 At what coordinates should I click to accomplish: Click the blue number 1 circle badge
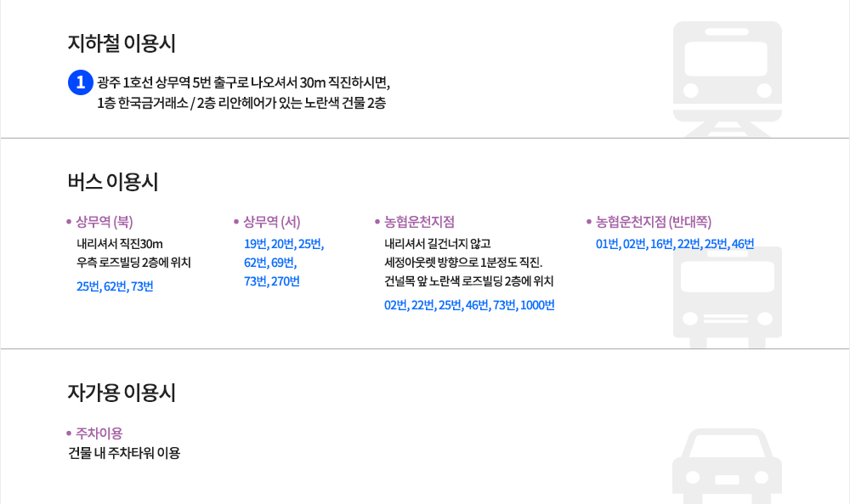tap(80, 82)
